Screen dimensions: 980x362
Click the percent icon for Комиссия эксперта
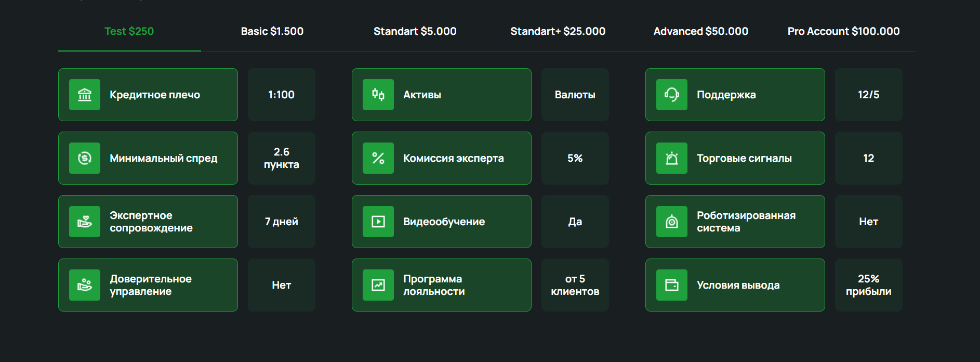(378, 158)
